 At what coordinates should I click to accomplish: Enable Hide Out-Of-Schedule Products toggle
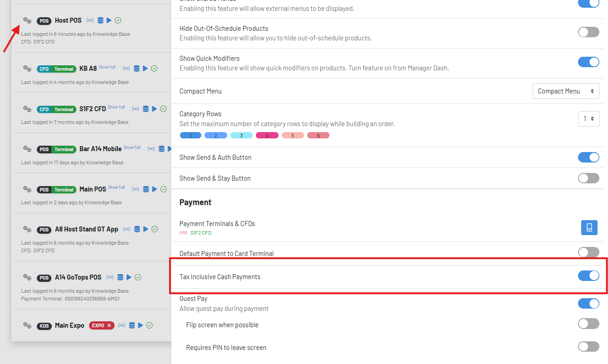point(588,32)
